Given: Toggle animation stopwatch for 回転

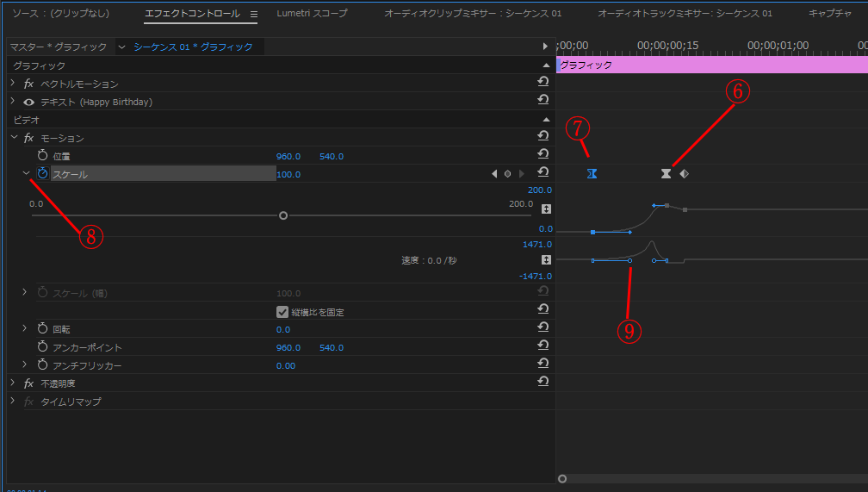Looking at the screenshot, I should coord(43,328).
